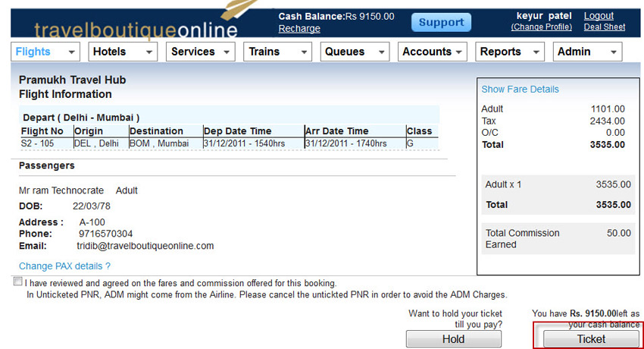The image size is (644, 349).
Task: Click the Logout link
Action: point(599,16)
